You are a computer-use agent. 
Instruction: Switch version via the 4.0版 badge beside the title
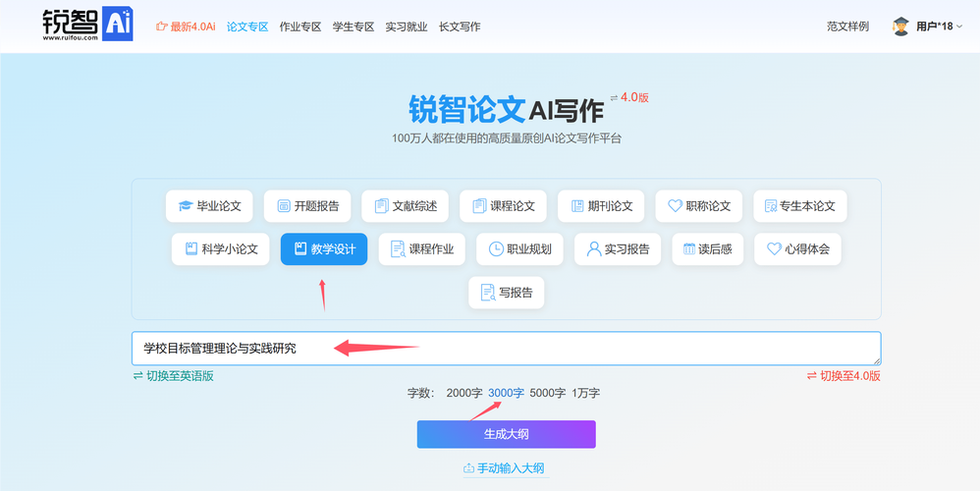click(629, 97)
